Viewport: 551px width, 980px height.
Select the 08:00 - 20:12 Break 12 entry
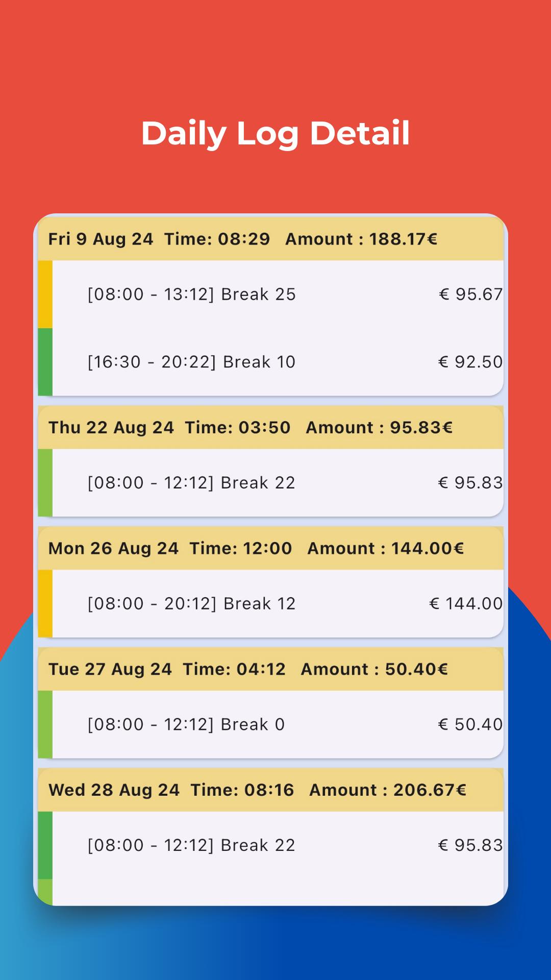(x=191, y=604)
